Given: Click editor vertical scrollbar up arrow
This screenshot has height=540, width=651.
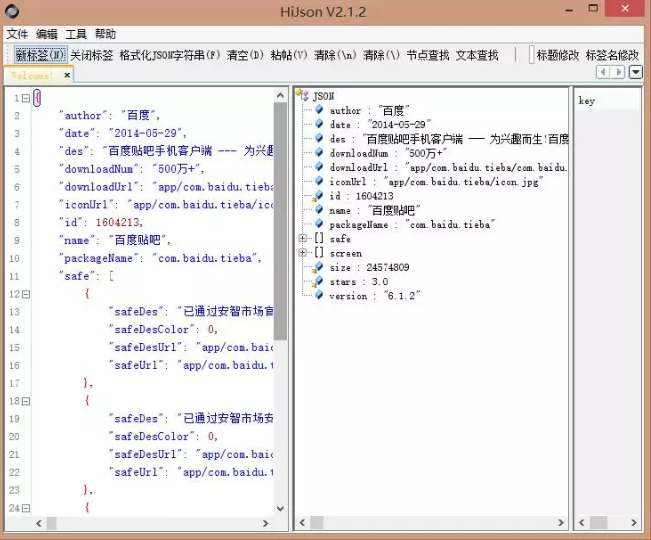Looking at the screenshot, I should 280,96.
